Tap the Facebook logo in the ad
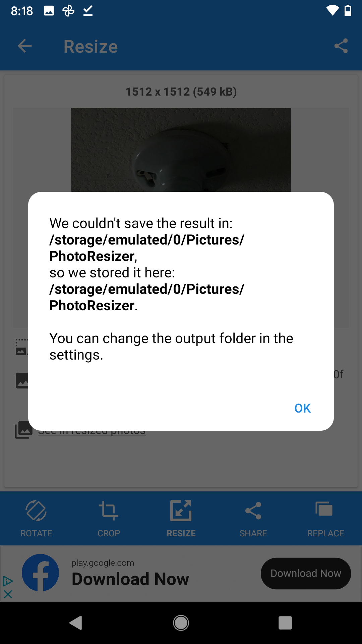This screenshot has height=644, width=362. (x=41, y=573)
